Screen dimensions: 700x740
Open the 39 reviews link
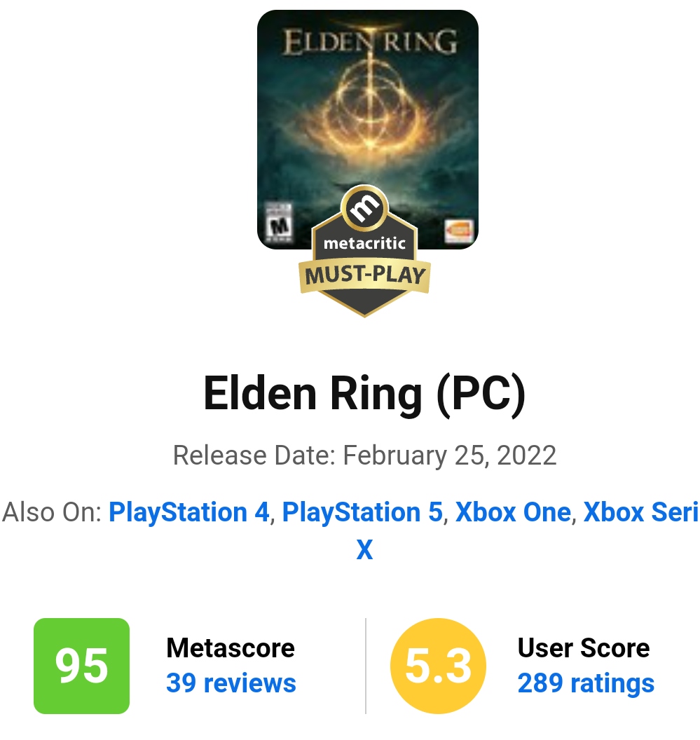231,683
